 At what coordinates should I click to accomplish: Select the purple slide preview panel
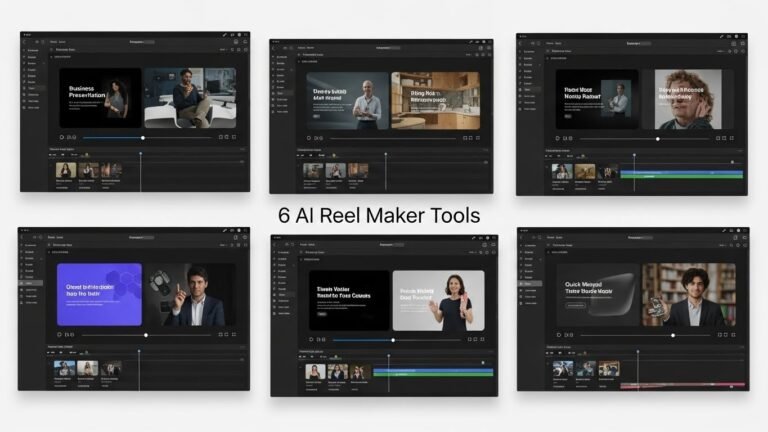click(x=99, y=294)
